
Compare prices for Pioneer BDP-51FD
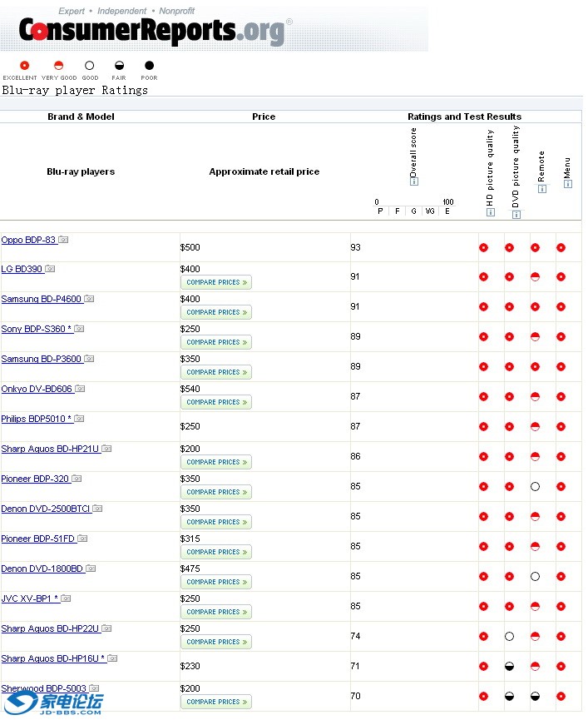(216, 552)
